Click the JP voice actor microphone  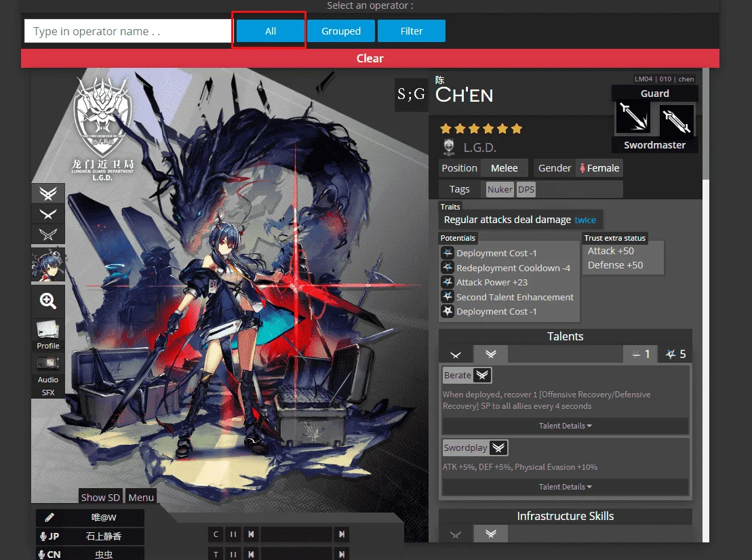point(43,536)
